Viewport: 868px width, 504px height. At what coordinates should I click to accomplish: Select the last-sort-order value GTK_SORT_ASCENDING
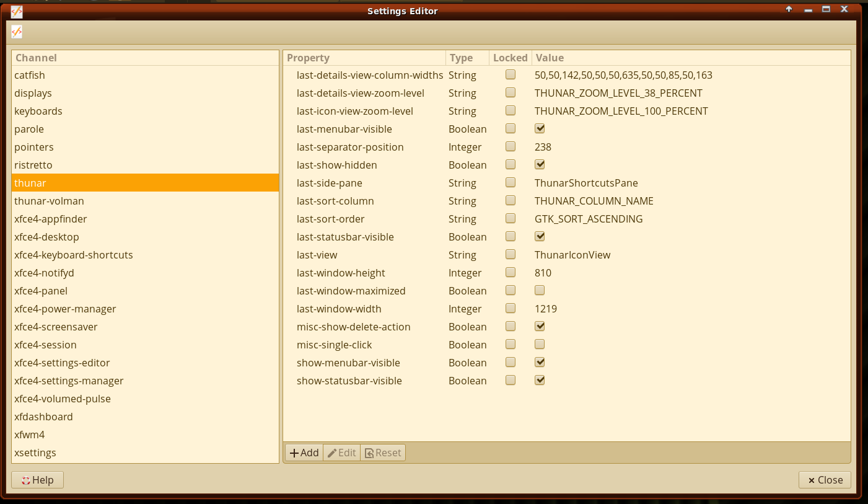click(589, 219)
